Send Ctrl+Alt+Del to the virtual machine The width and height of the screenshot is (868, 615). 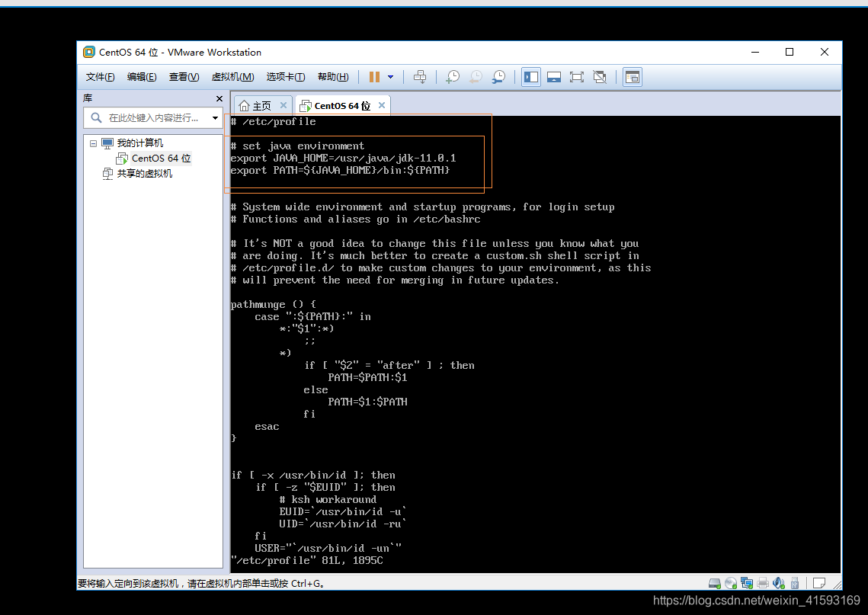[x=420, y=77]
